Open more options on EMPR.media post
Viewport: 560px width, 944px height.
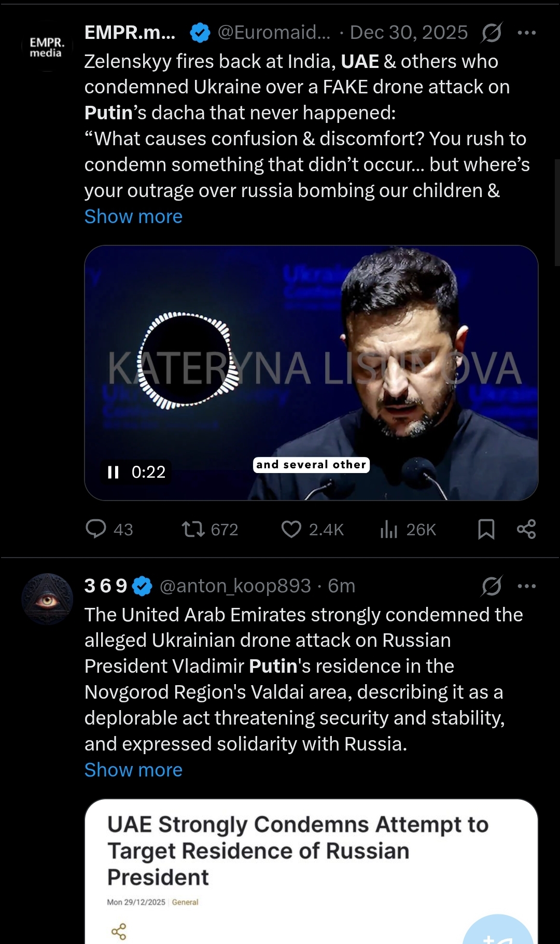527,33
